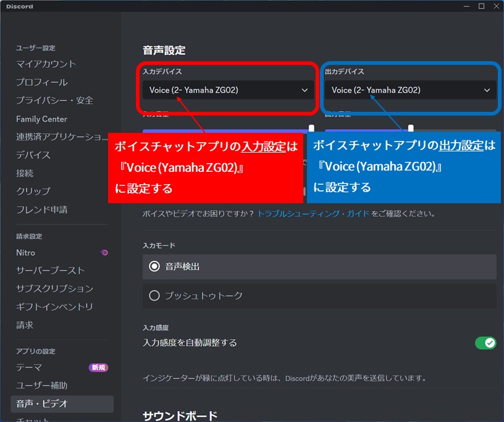Viewport: 504px width, 422px height.
Task: Open ユーザー補助 settings
Action: (x=42, y=386)
